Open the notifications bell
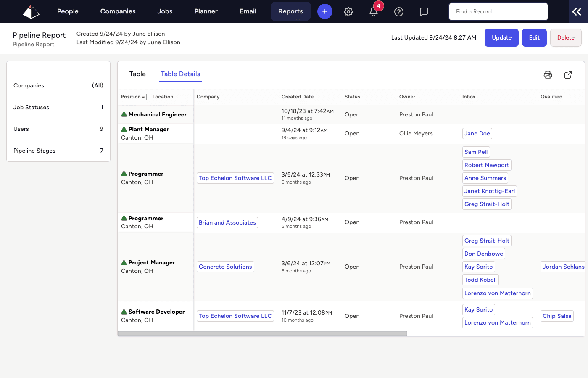This screenshot has width=588, height=378. 373,12
